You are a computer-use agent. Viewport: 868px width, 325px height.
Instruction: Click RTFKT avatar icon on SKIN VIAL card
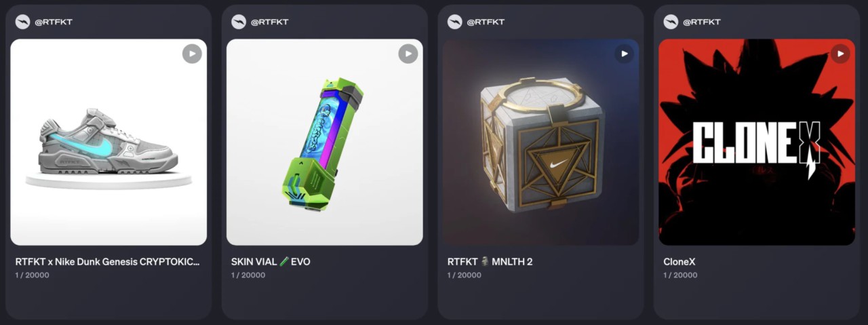tap(239, 22)
